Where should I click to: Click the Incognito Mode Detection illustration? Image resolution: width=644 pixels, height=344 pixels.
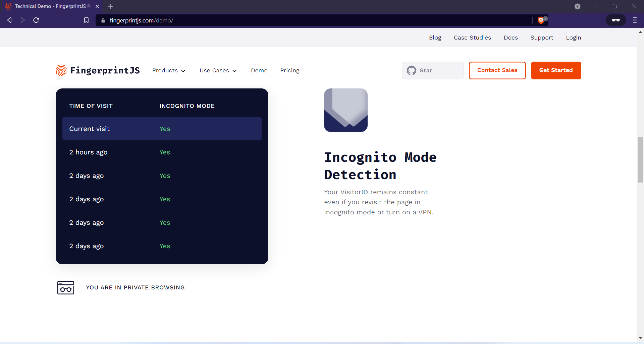click(x=346, y=110)
